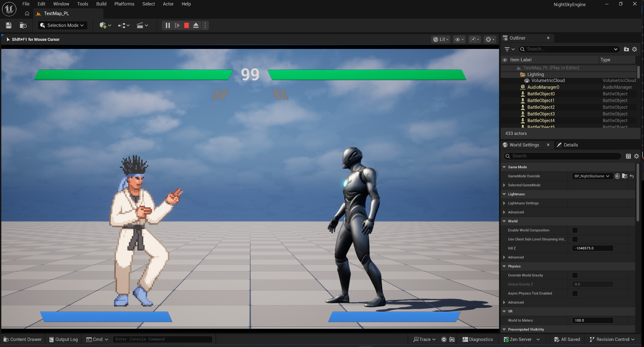644x347 pixels.
Task: Toggle Async Physics Tick Enabled checkbox
Action: tap(575, 293)
